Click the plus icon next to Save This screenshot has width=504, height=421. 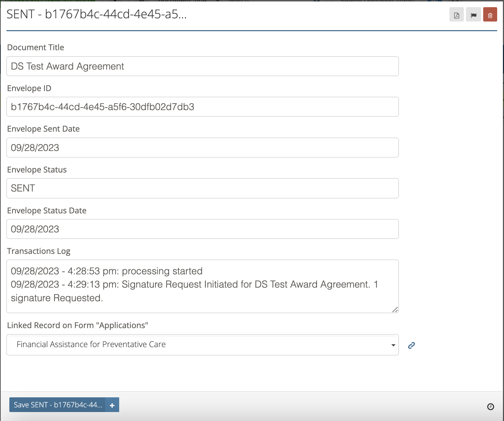pyautogui.click(x=112, y=405)
